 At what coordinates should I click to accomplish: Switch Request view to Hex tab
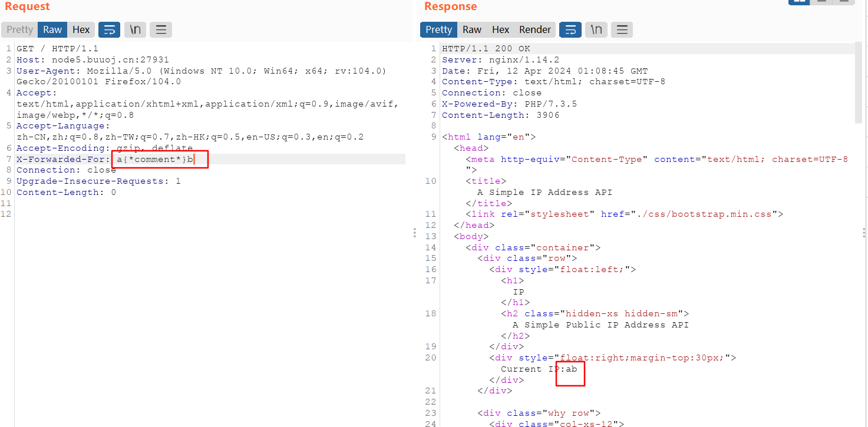tap(81, 29)
